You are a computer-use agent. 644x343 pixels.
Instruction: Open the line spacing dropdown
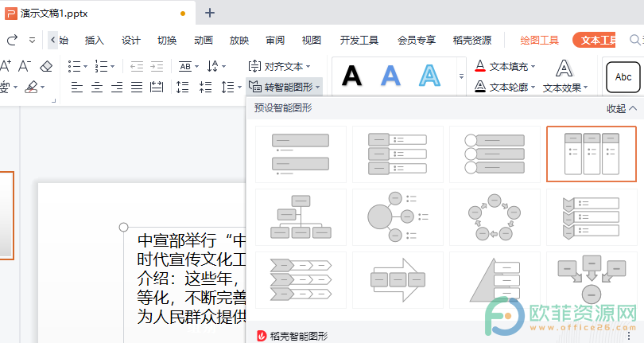(x=231, y=88)
